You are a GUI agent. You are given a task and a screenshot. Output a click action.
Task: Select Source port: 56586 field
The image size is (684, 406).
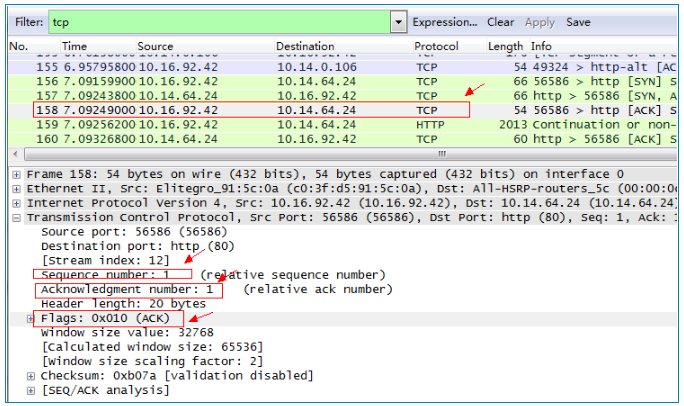[x=134, y=232]
